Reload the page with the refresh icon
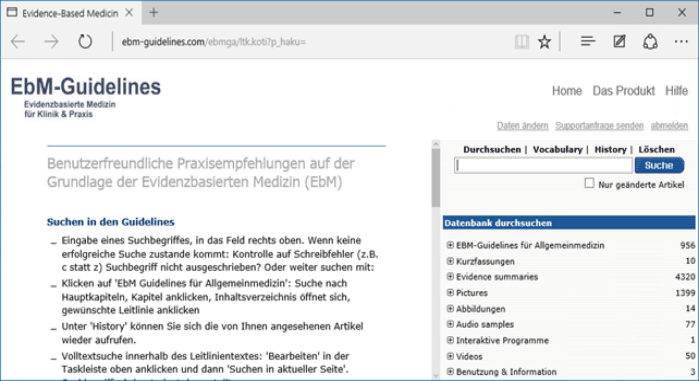The height and width of the screenshot is (381, 699). click(x=85, y=42)
